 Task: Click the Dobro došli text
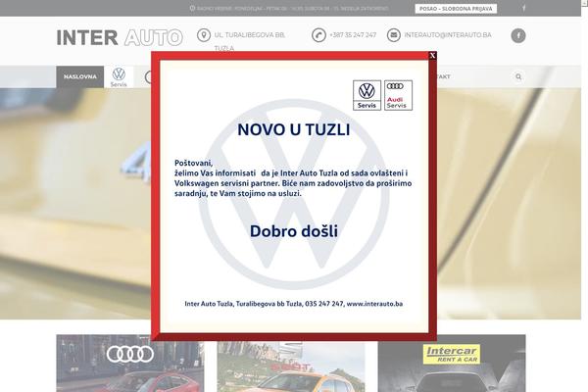coord(294,231)
